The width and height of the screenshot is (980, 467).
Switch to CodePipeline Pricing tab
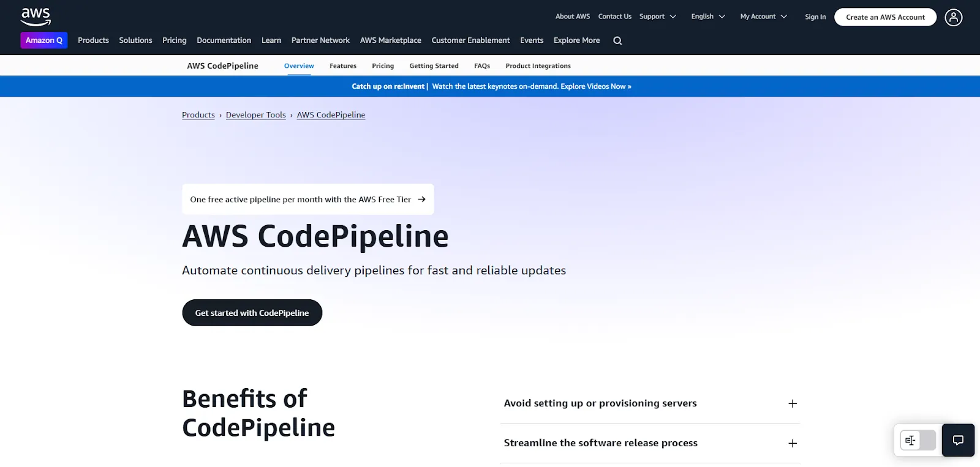pos(383,66)
